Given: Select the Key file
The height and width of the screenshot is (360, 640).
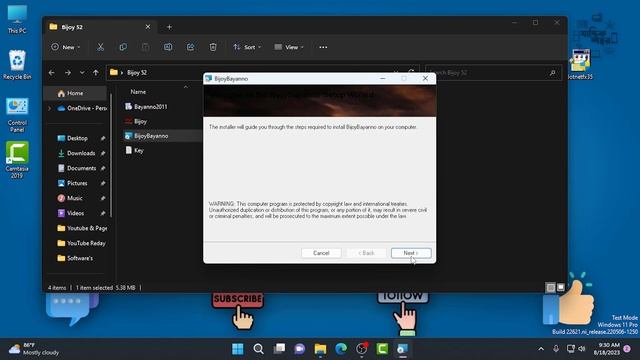Looking at the screenshot, I should coord(134,151).
